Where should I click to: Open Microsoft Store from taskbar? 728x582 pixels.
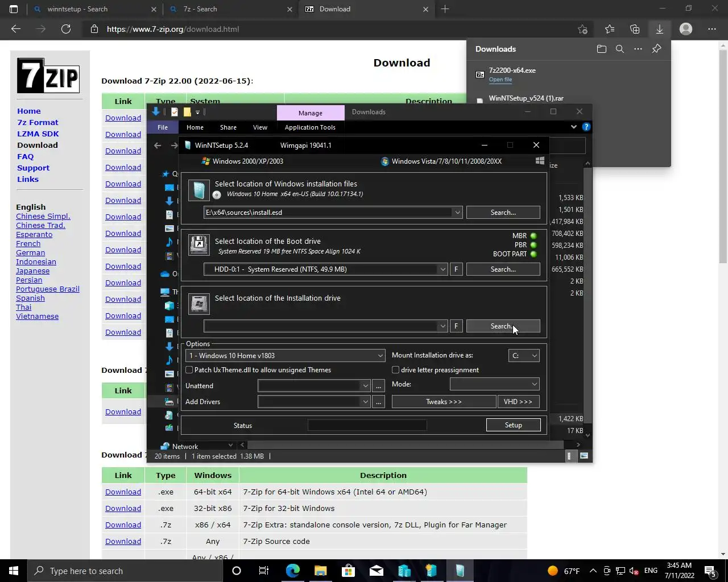pyautogui.click(x=348, y=571)
